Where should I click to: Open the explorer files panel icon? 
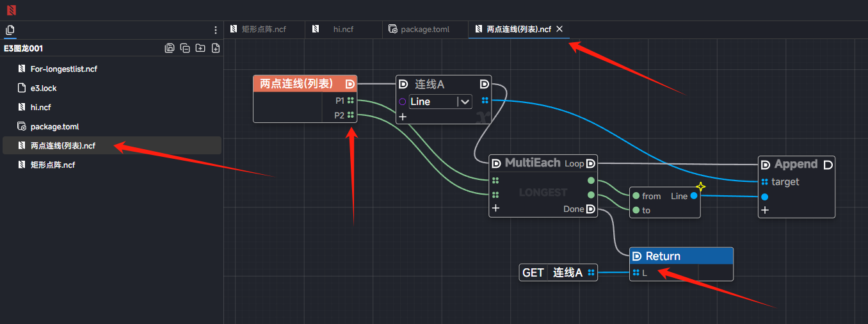tap(10, 30)
